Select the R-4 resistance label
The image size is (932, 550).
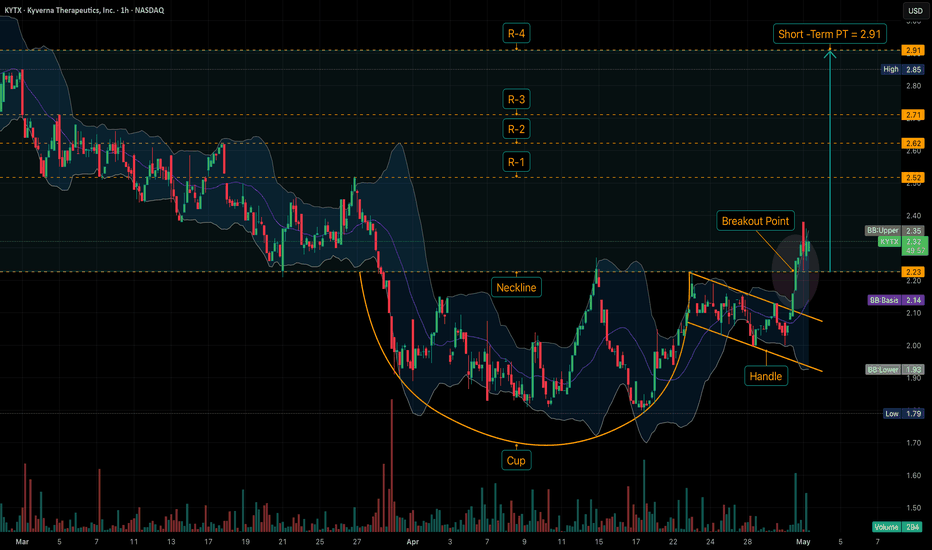pos(516,33)
